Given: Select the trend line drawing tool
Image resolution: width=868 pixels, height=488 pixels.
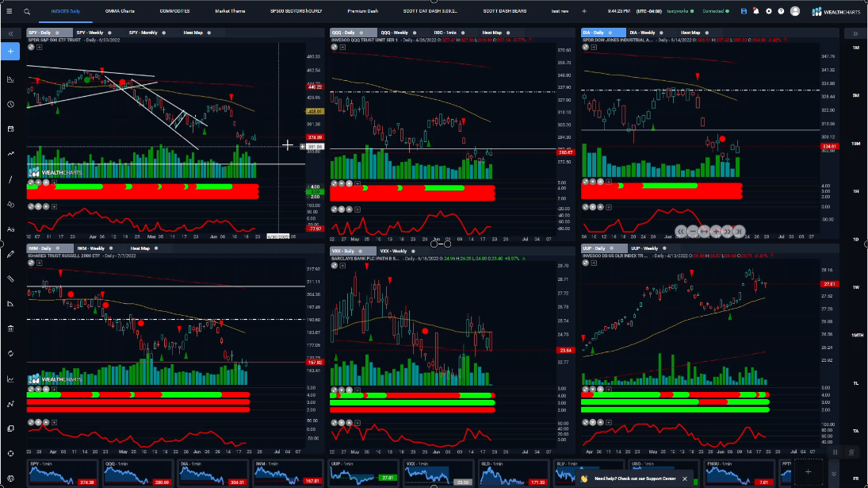Looking at the screenshot, I should click(10, 179).
